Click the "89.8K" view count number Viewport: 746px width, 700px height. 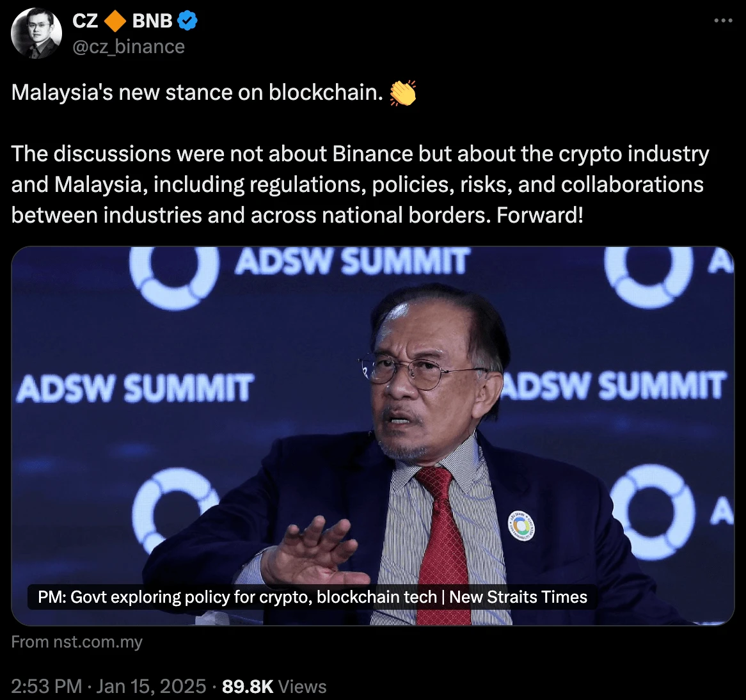[248, 687]
